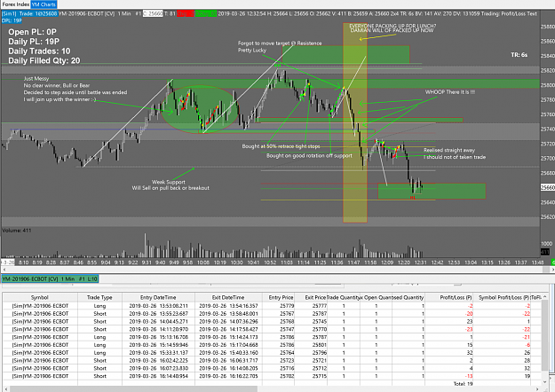Select the Short trade entered at 13:55:23.687
The width and height of the screenshot is (555, 392).
(x=272, y=314)
